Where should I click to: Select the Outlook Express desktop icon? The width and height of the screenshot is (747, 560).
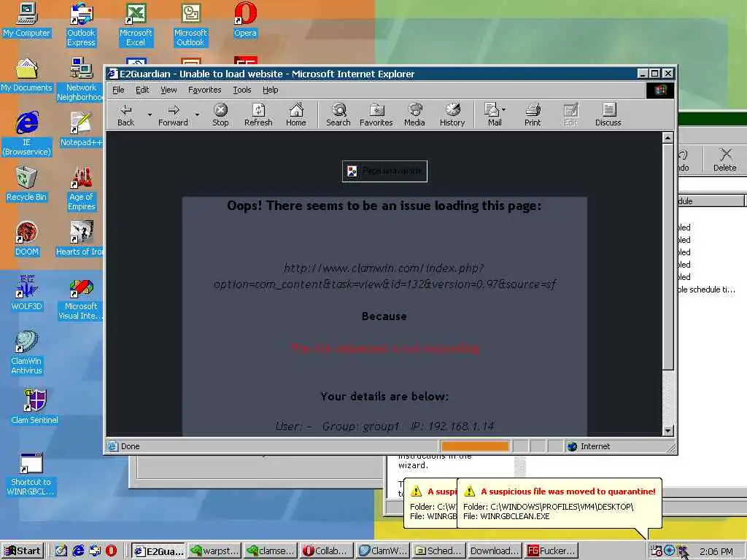tap(81, 25)
